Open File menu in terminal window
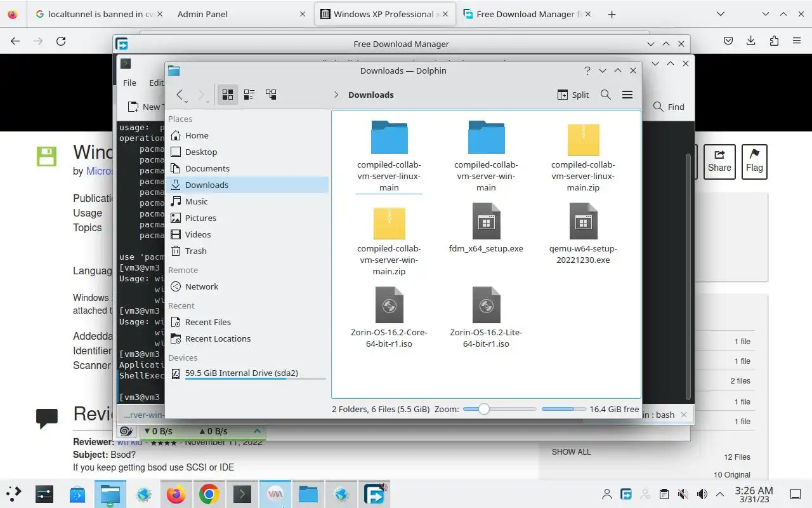 coord(129,83)
